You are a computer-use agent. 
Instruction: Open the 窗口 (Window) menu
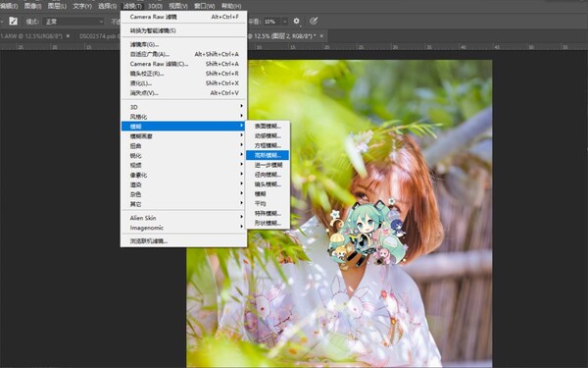point(205,6)
